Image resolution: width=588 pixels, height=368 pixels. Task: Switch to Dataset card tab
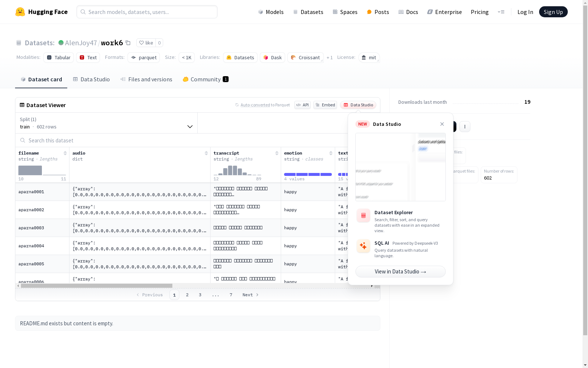click(41, 79)
